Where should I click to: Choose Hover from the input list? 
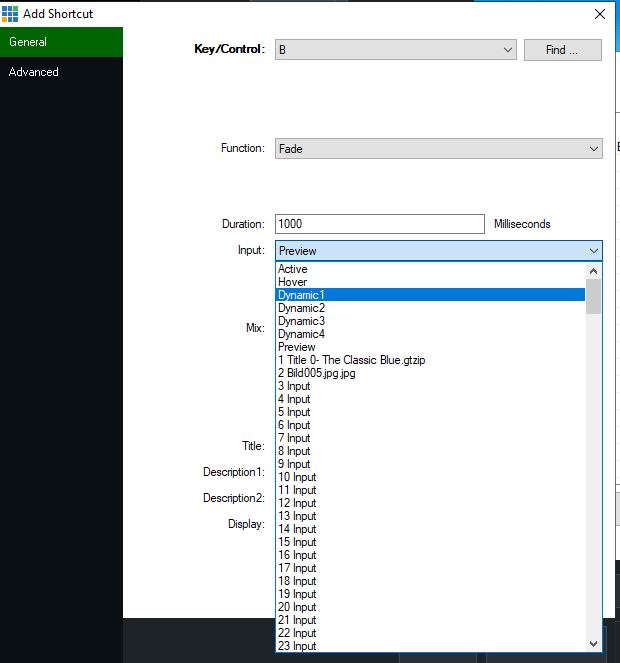coord(292,282)
